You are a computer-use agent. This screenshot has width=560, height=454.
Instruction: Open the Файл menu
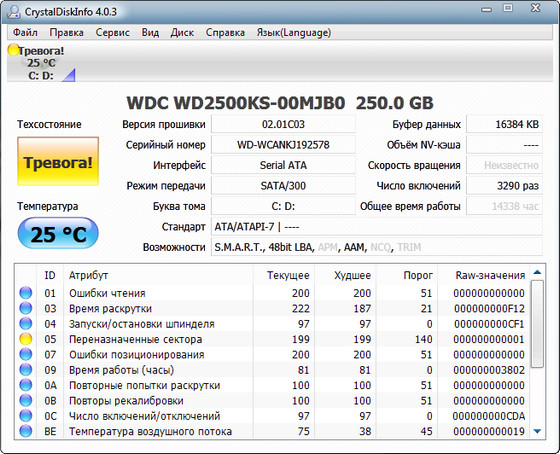coord(25,33)
